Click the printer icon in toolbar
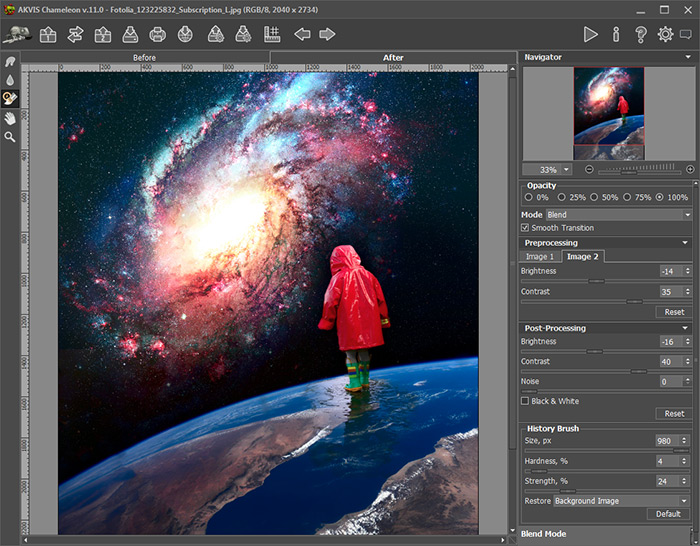 pos(158,34)
